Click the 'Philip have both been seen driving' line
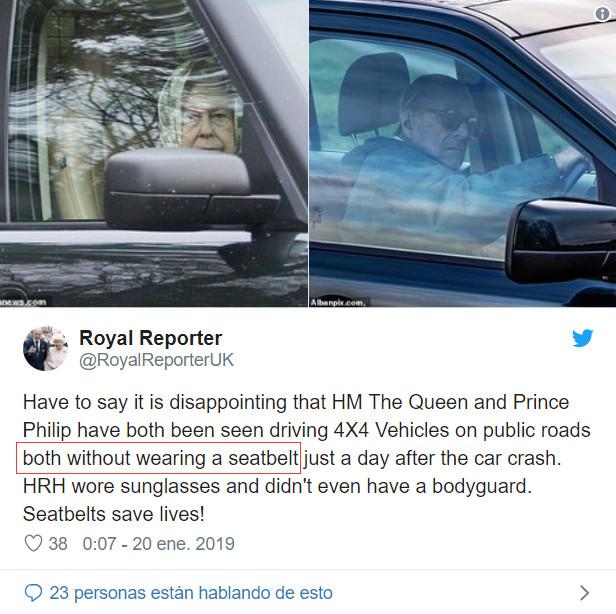 [306, 430]
